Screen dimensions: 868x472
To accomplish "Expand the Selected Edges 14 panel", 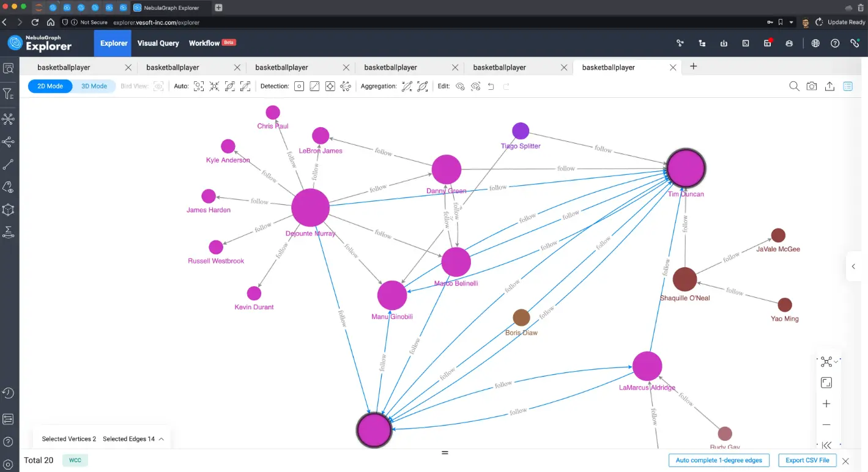I will click(x=133, y=439).
